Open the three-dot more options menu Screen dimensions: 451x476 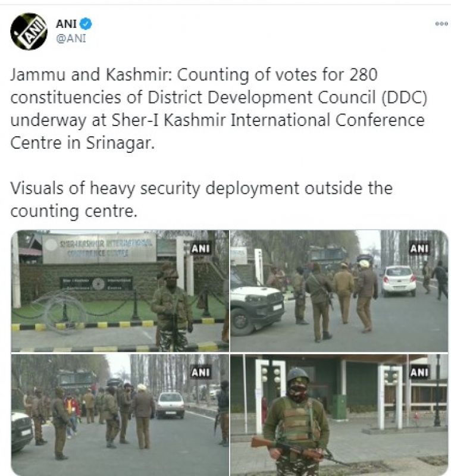pyautogui.click(x=441, y=24)
